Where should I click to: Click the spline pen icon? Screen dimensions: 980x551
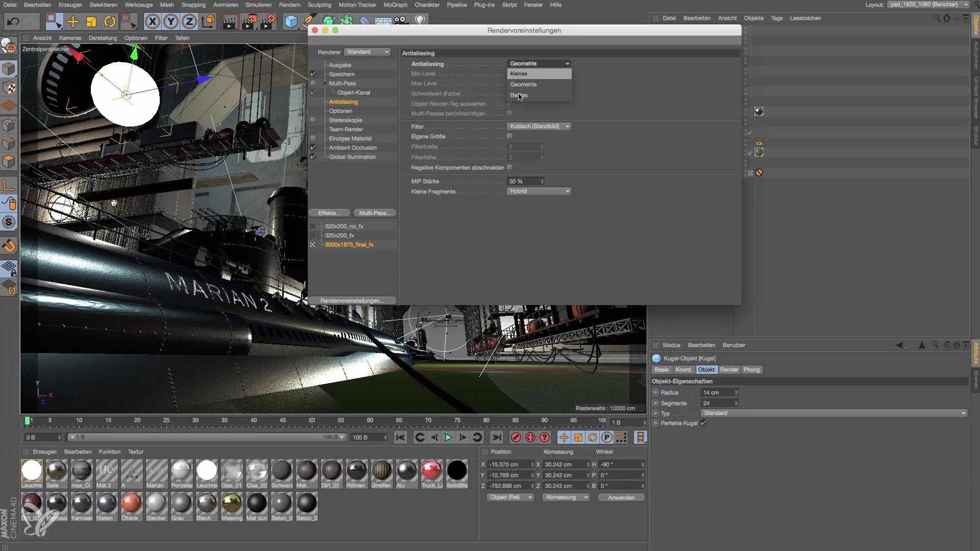click(x=309, y=20)
